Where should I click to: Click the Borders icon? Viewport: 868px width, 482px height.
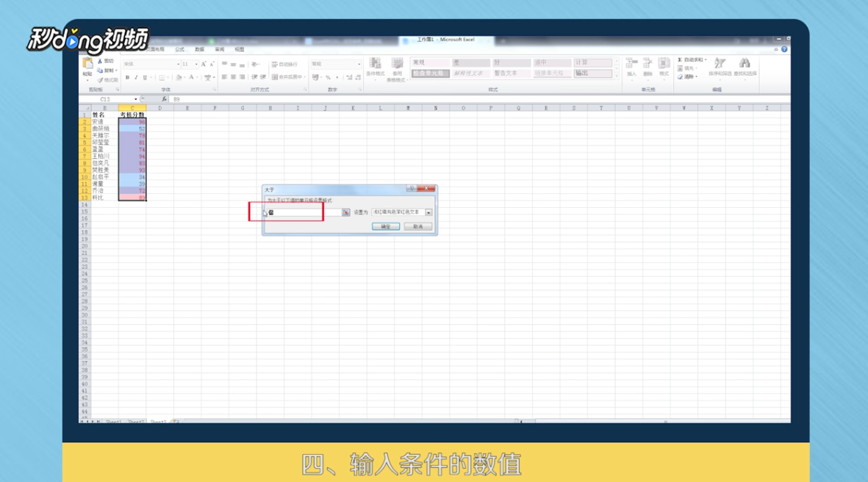pos(162,77)
